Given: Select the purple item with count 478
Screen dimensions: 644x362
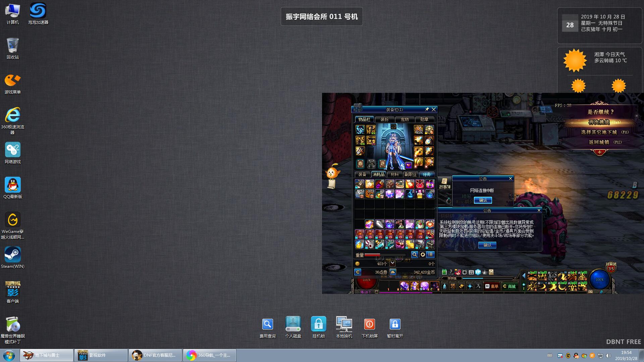Looking at the screenshot, I should (390, 224).
